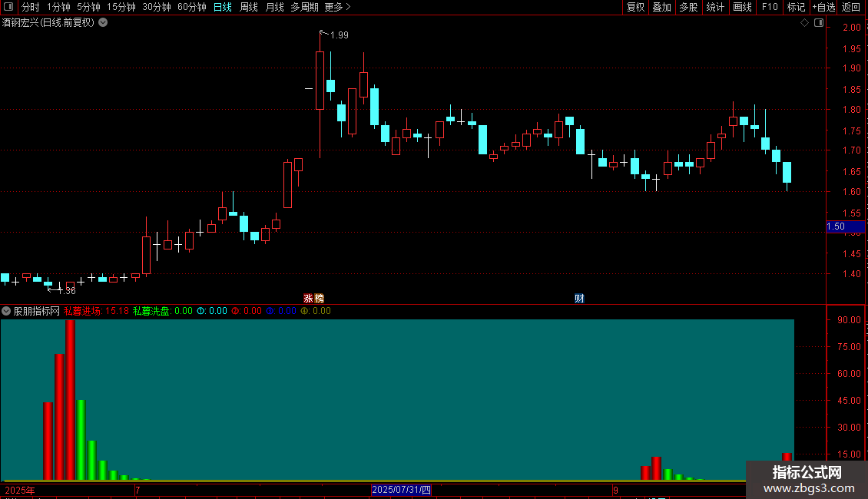This screenshot has width=868, height=499.
Task: Select the 月线 monthly tab
Action: click(274, 7)
